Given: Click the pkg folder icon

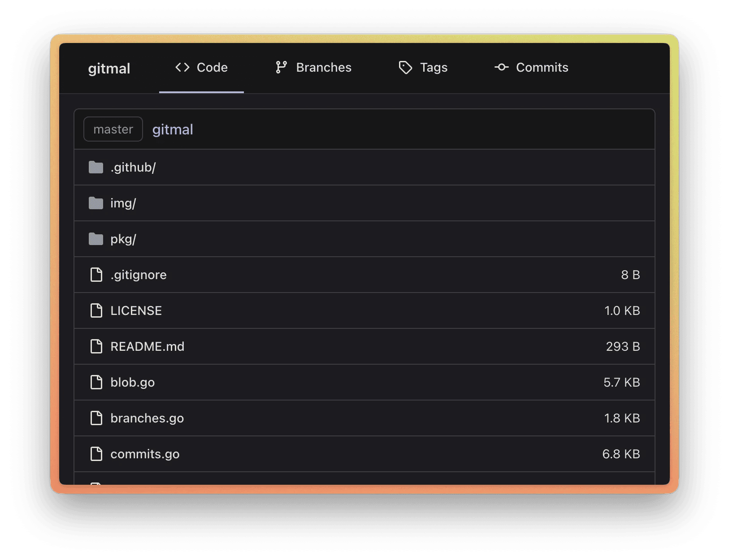Looking at the screenshot, I should point(96,239).
